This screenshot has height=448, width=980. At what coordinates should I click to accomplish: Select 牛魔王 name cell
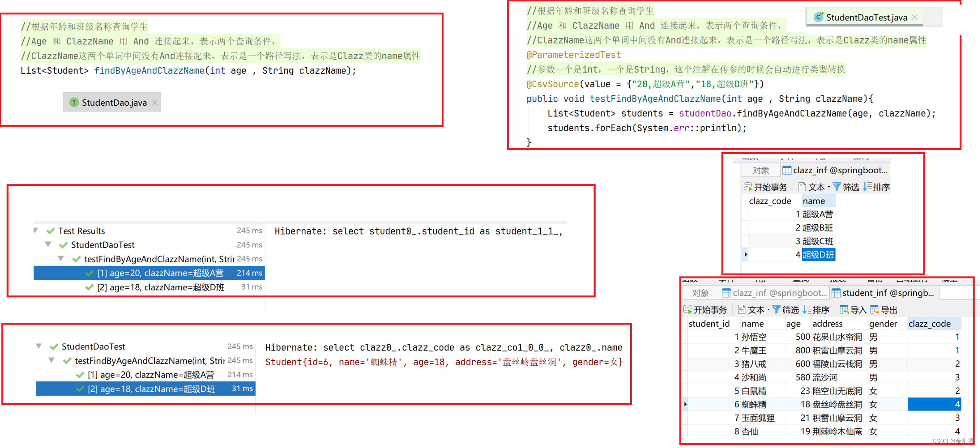[762, 351]
